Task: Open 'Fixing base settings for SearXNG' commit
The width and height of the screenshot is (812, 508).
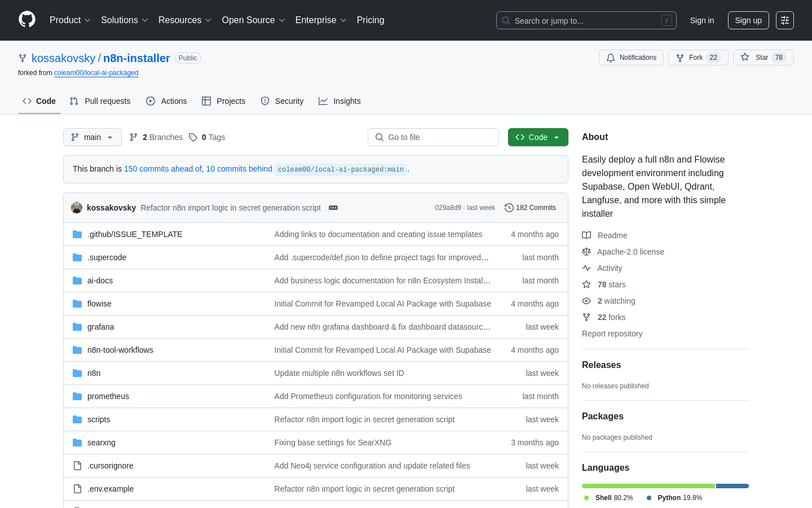Action: [x=333, y=443]
